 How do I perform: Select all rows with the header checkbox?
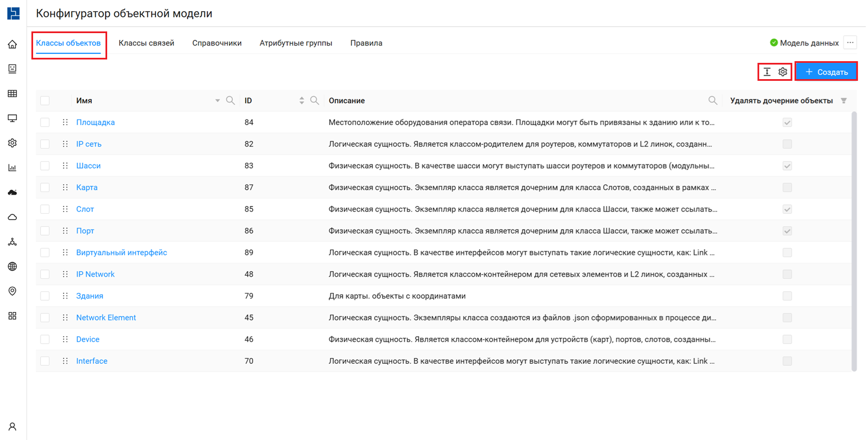pyautogui.click(x=45, y=100)
